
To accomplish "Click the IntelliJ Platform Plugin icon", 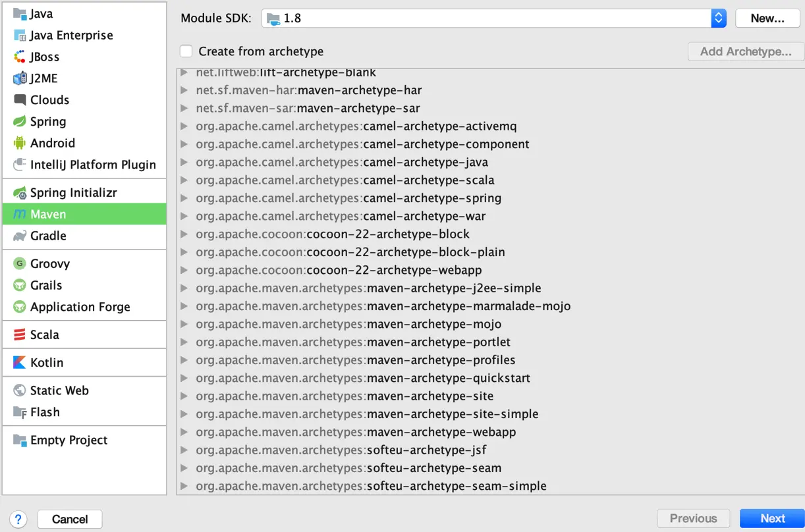I will [19, 165].
